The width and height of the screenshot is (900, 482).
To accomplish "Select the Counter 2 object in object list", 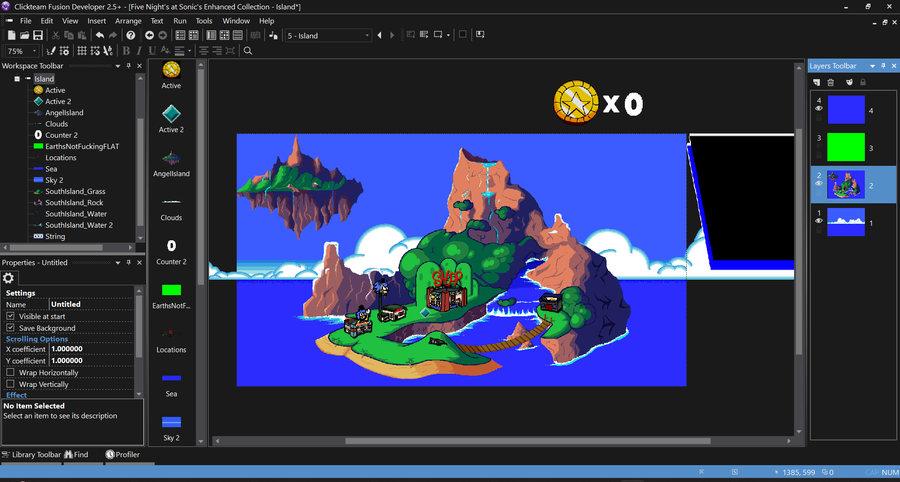I will (x=171, y=252).
